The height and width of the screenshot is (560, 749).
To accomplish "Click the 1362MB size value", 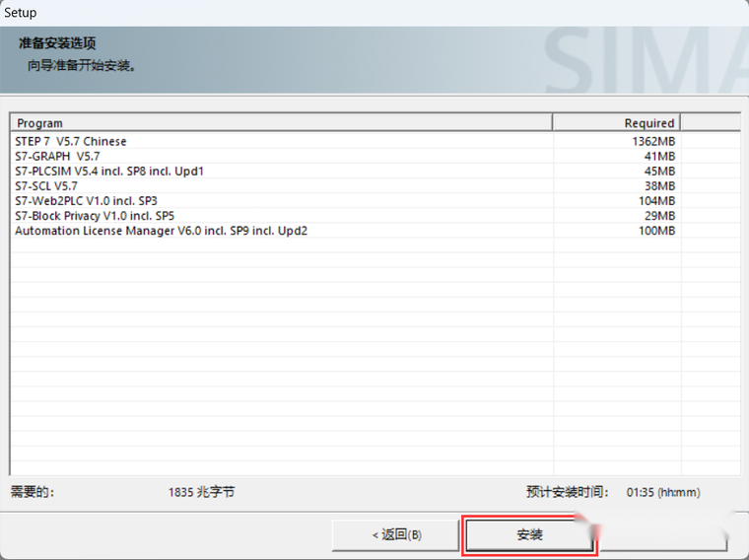I will [x=653, y=141].
